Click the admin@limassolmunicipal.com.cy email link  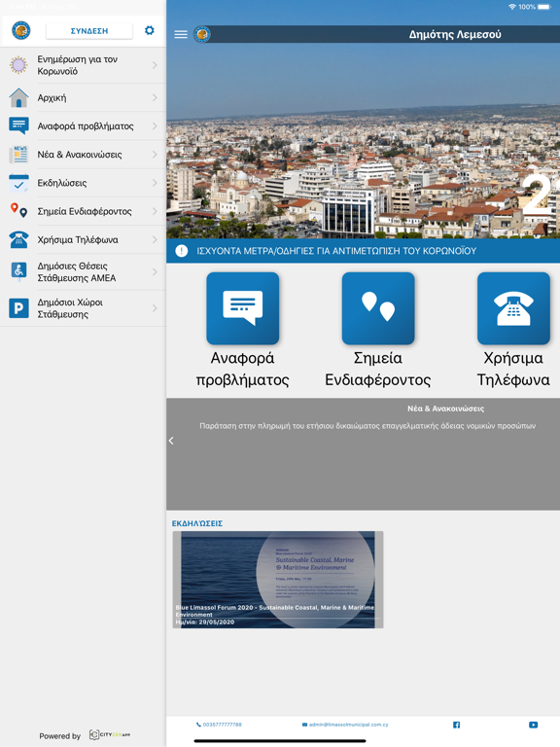(345, 725)
